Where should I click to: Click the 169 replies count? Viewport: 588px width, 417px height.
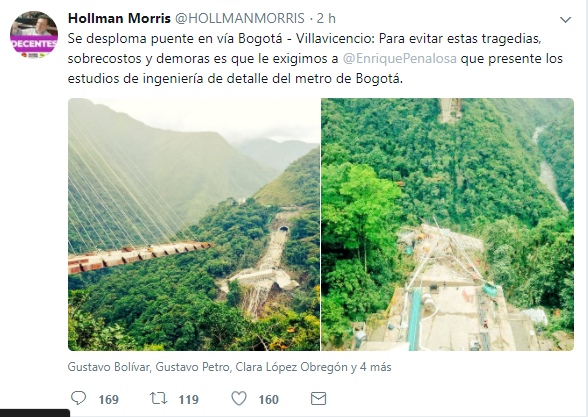[x=109, y=399]
